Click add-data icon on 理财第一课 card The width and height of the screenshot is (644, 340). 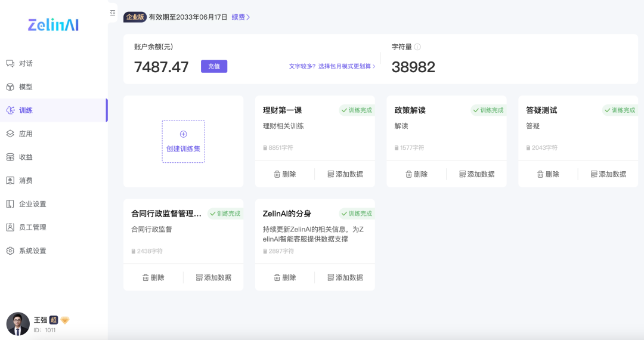point(330,174)
